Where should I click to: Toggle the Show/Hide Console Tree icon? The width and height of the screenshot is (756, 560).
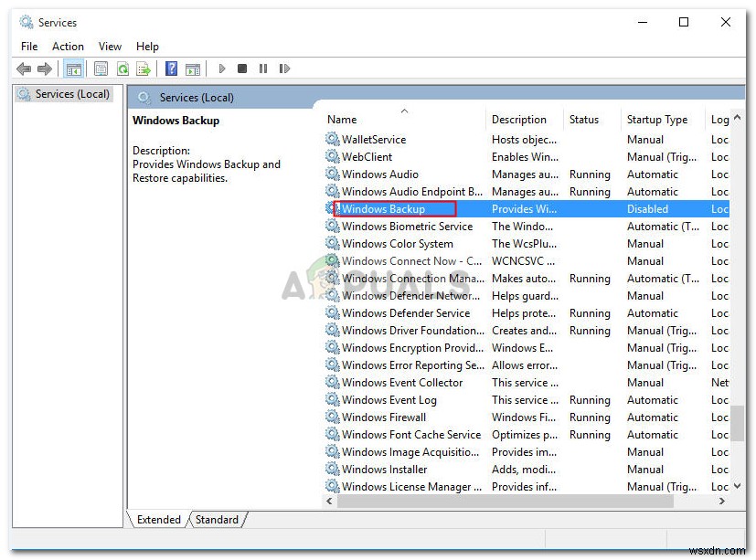point(74,69)
